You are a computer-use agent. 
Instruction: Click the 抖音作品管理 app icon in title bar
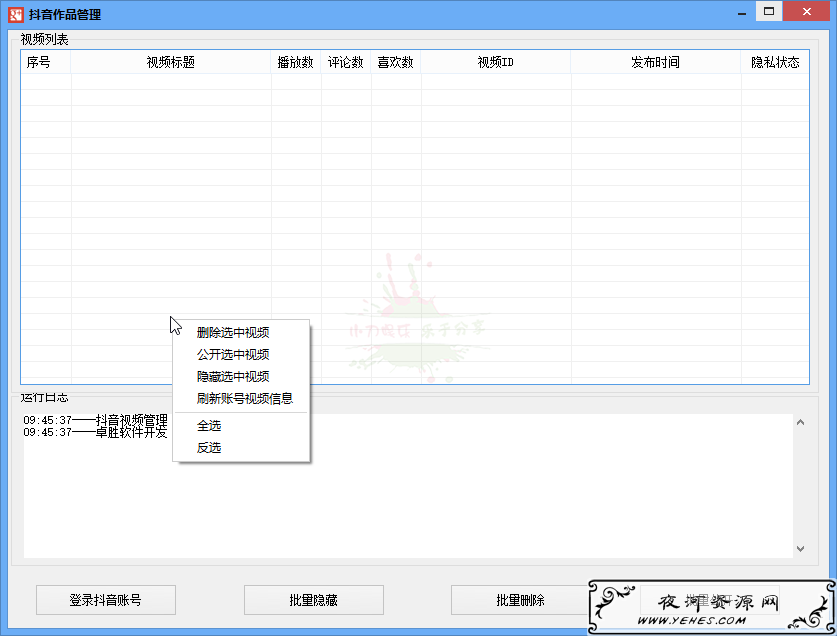tap(15, 14)
